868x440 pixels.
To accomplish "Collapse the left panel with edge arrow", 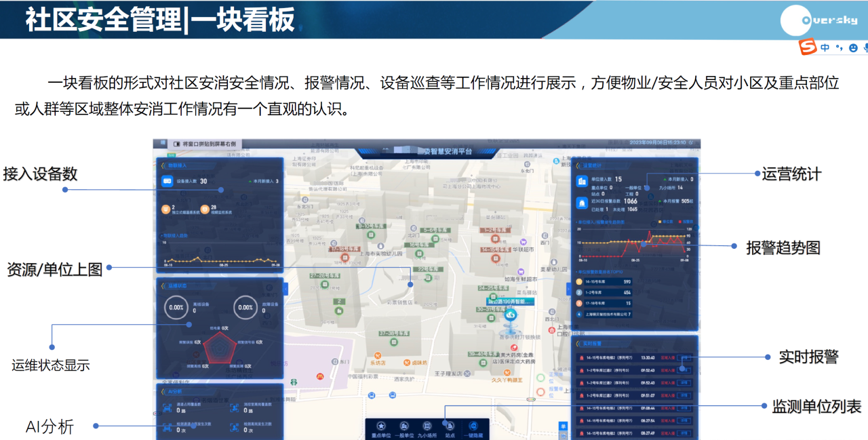I will click(x=285, y=289).
